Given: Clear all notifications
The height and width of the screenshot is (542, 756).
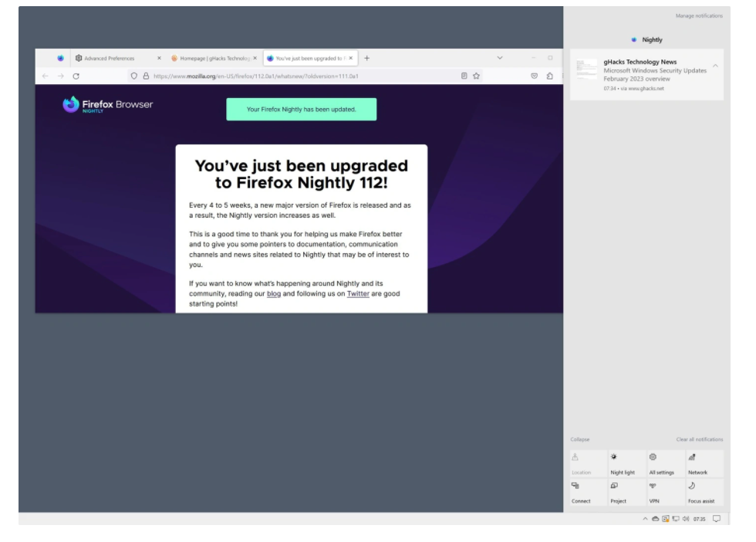Looking at the screenshot, I should (700, 439).
